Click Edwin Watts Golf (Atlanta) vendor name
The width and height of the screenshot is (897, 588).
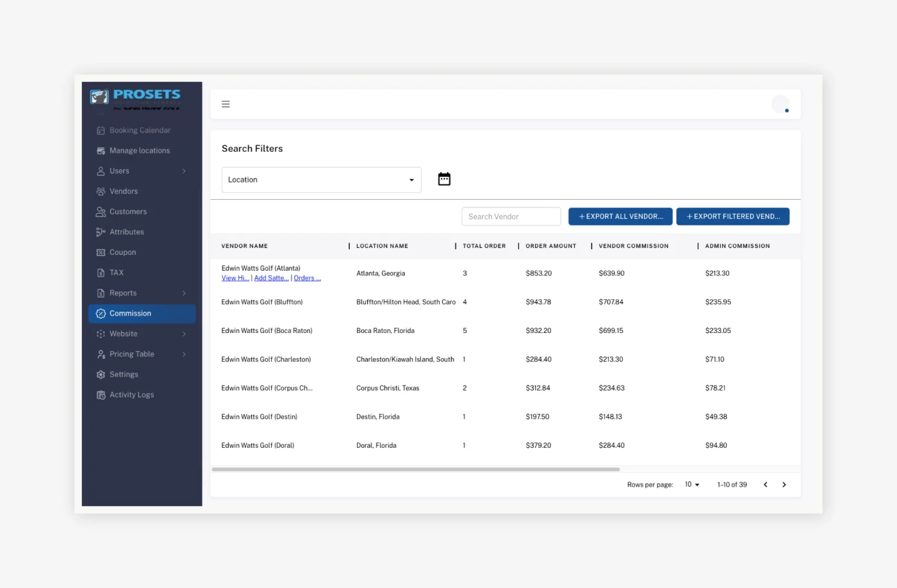click(x=261, y=268)
